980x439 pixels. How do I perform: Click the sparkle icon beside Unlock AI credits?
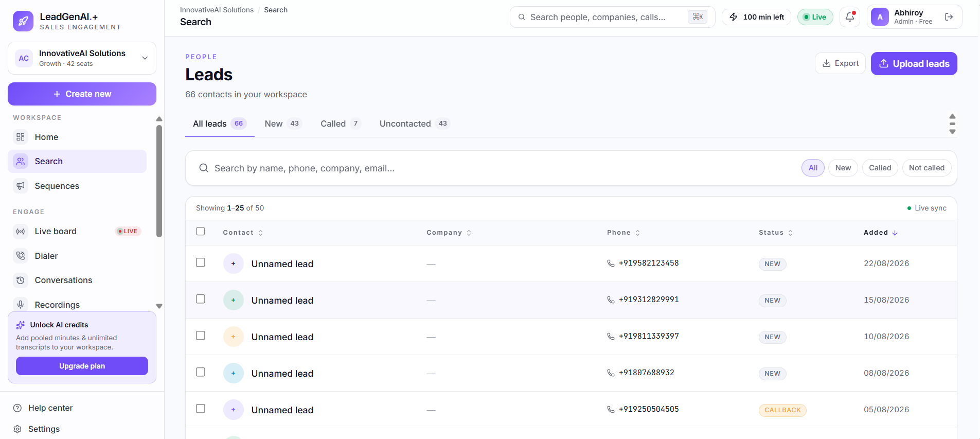21,325
